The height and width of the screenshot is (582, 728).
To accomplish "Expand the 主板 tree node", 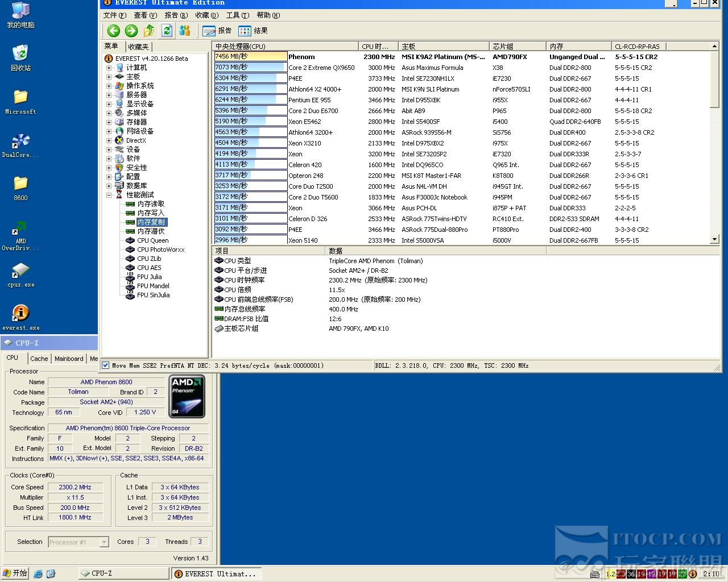I will click(109, 77).
